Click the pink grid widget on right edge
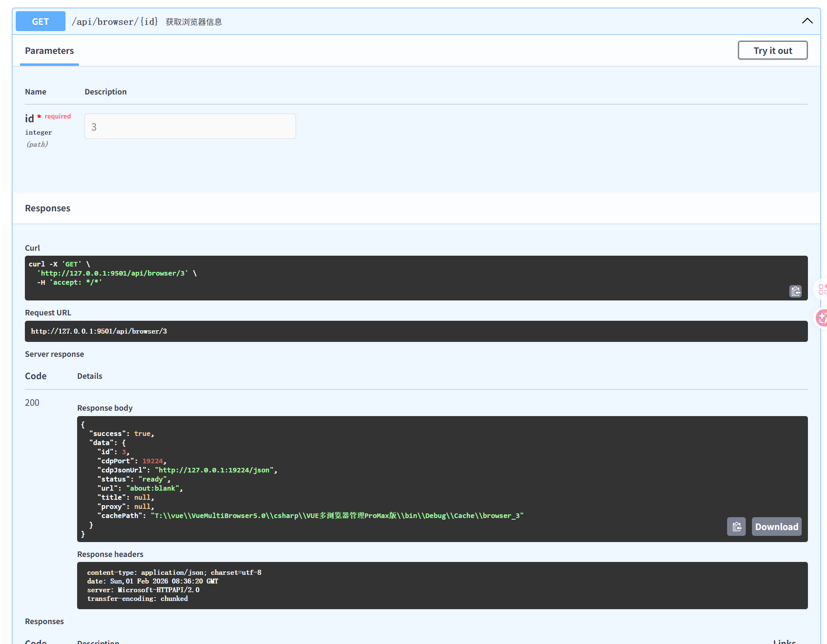Viewport: 827px width, 644px height. pos(822,289)
